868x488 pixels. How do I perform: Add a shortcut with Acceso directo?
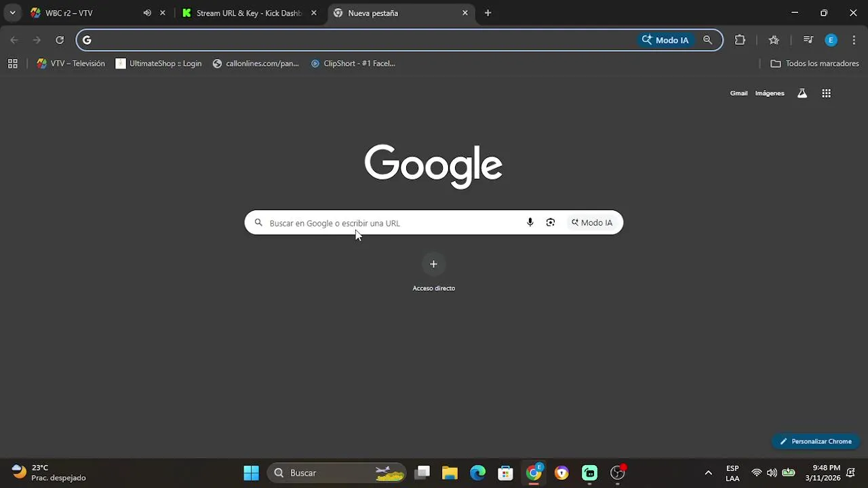[x=434, y=272]
